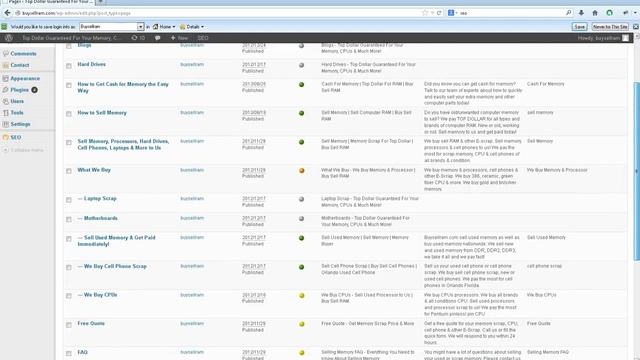Open the Appearance menu in sidebar
640x360 pixels.
pos(25,78)
